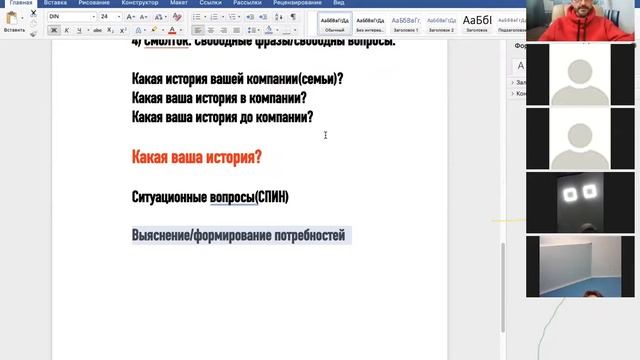The image size is (640, 360).
Task: Apply text effects outlined A icon
Action: tap(138, 30)
